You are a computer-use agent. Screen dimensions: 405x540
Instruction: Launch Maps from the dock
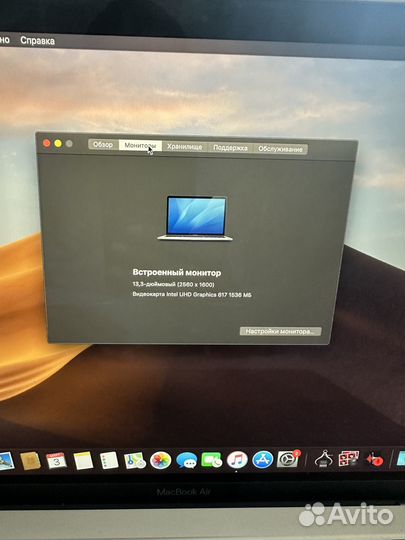click(135, 461)
